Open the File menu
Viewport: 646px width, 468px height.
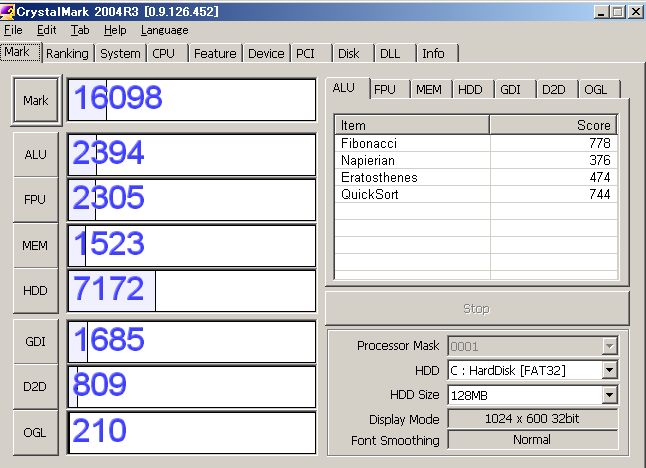coord(13,30)
